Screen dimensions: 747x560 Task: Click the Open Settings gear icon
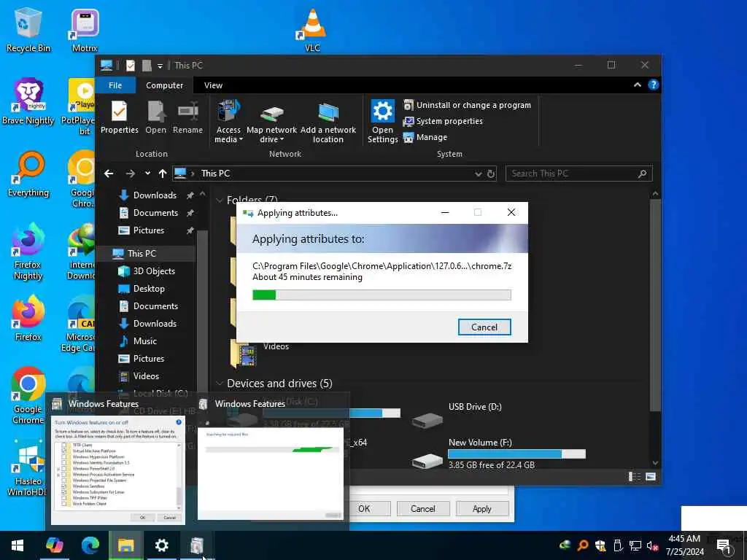click(382, 122)
